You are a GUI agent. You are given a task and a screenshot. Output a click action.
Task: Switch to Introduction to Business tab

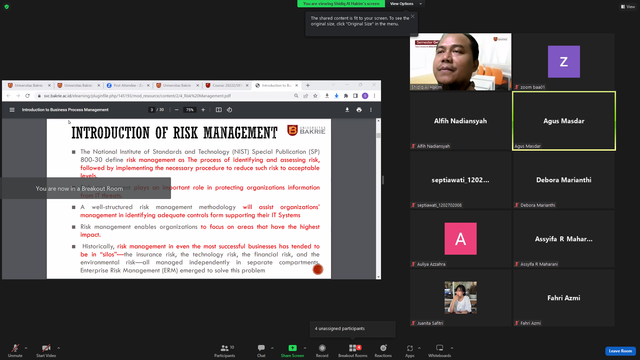(276, 86)
